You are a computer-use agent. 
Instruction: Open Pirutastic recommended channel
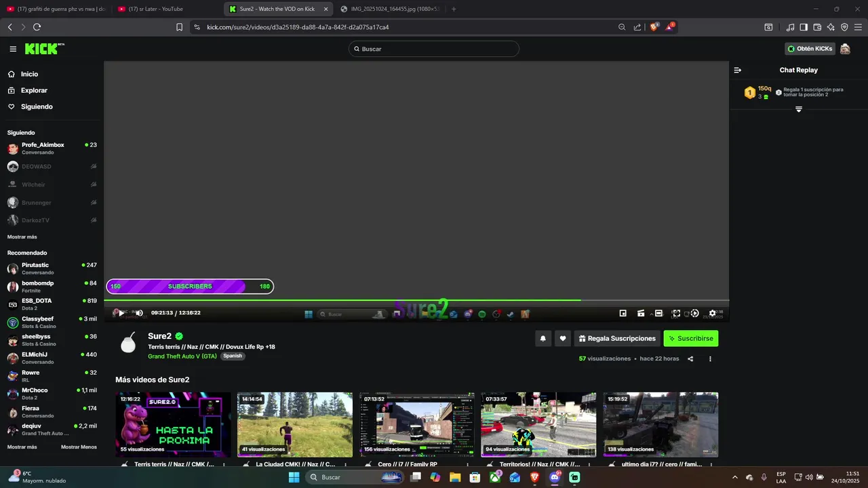click(52, 268)
